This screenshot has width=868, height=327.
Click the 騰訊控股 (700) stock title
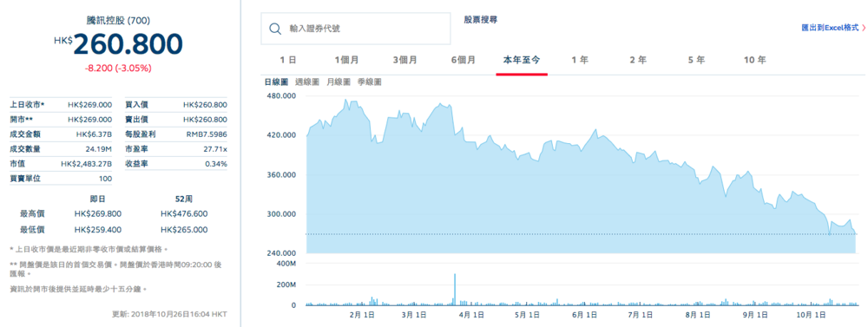tap(119, 21)
